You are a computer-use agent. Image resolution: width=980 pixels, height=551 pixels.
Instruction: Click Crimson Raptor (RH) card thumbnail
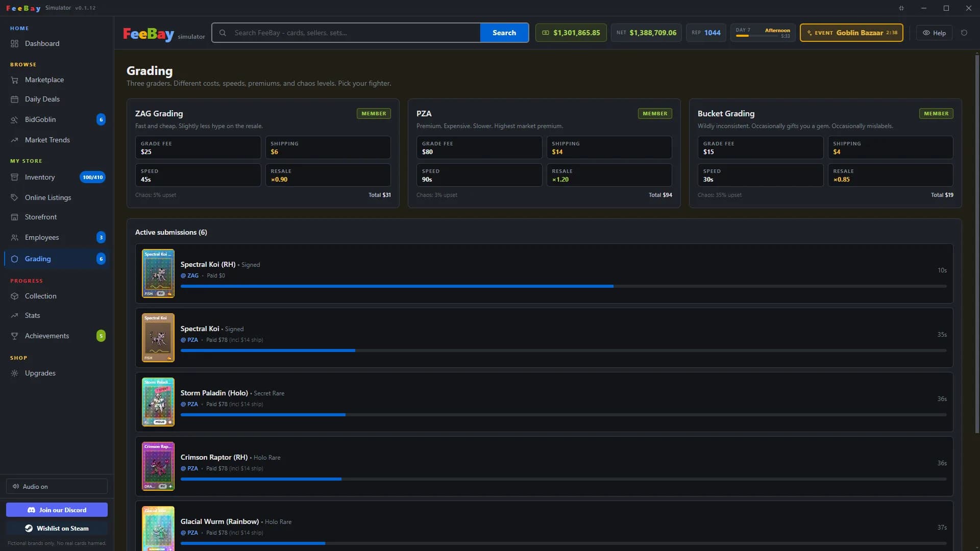[158, 467]
